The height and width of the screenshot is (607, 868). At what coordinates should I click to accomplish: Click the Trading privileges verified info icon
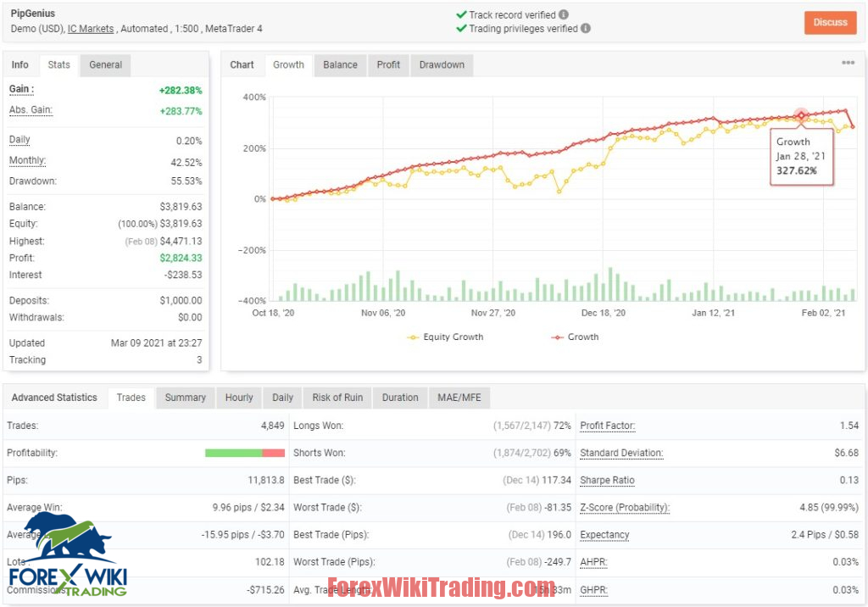pos(585,28)
